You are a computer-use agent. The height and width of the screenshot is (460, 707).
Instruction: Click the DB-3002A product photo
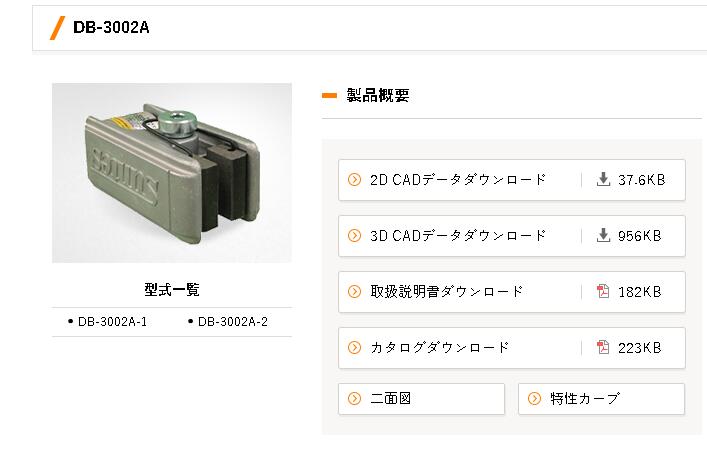click(x=172, y=172)
